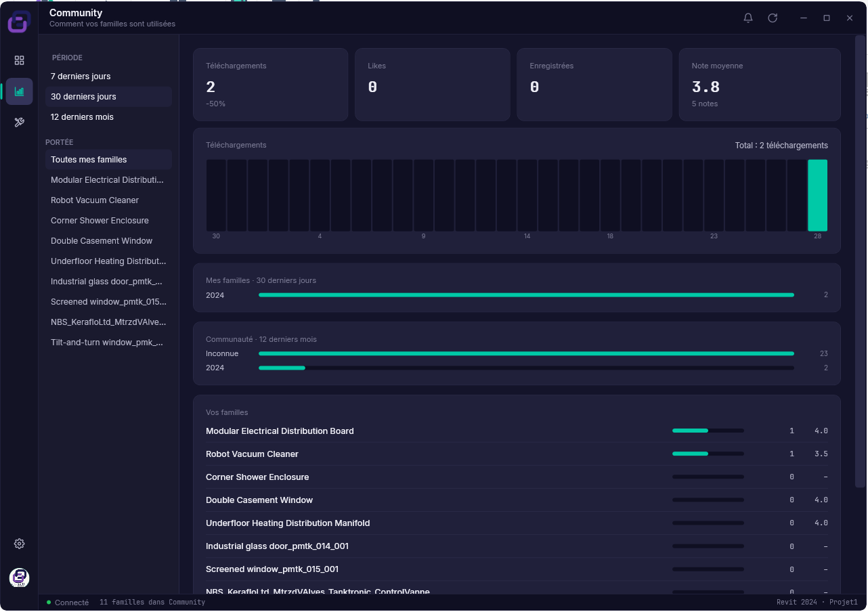Click the Connecté status indicator
This screenshot has width=868, height=612.
68,603
